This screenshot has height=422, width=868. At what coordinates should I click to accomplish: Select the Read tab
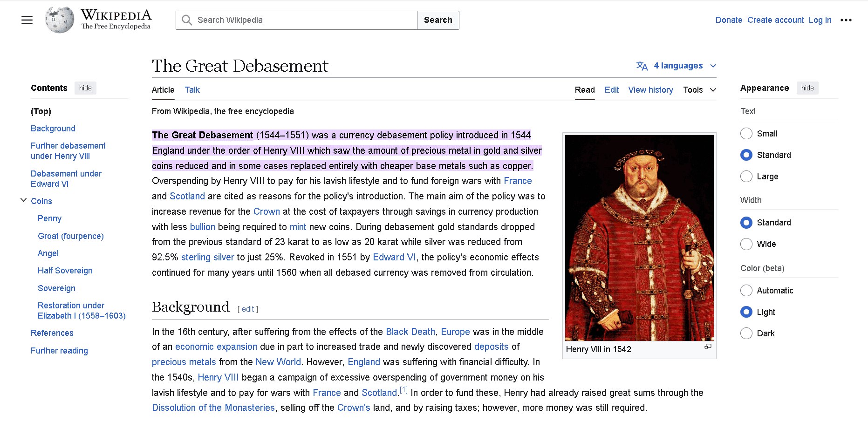pos(585,90)
